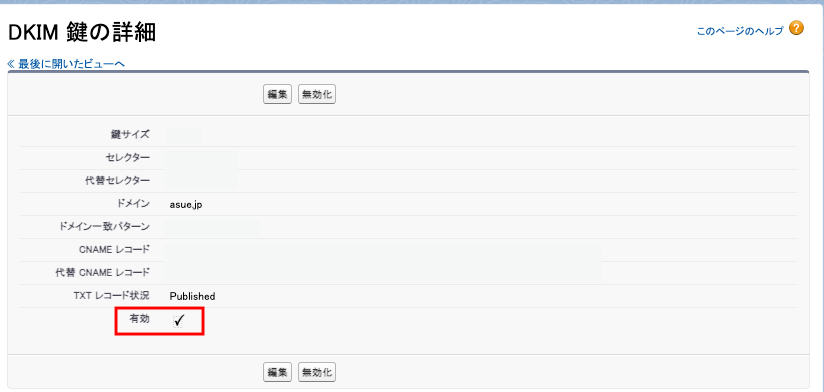Click the セレクター field label
Screen dimensions: 824x392
coord(128,158)
